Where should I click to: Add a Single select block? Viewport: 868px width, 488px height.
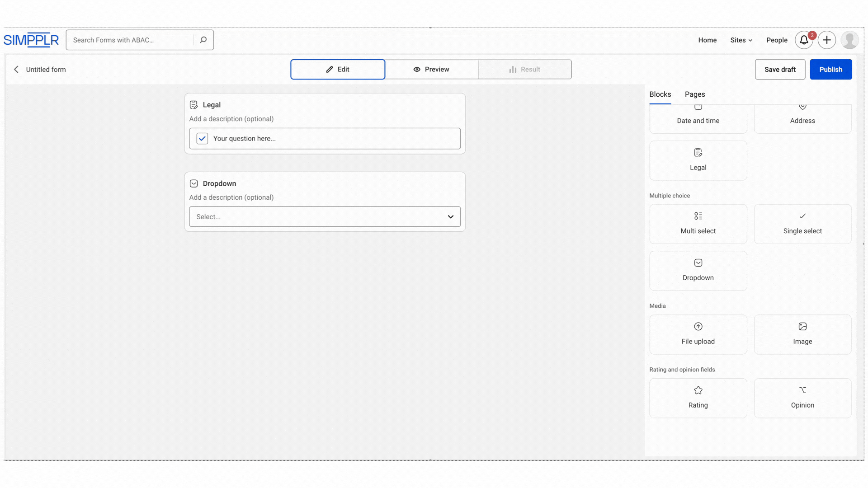click(x=802, y=224)
